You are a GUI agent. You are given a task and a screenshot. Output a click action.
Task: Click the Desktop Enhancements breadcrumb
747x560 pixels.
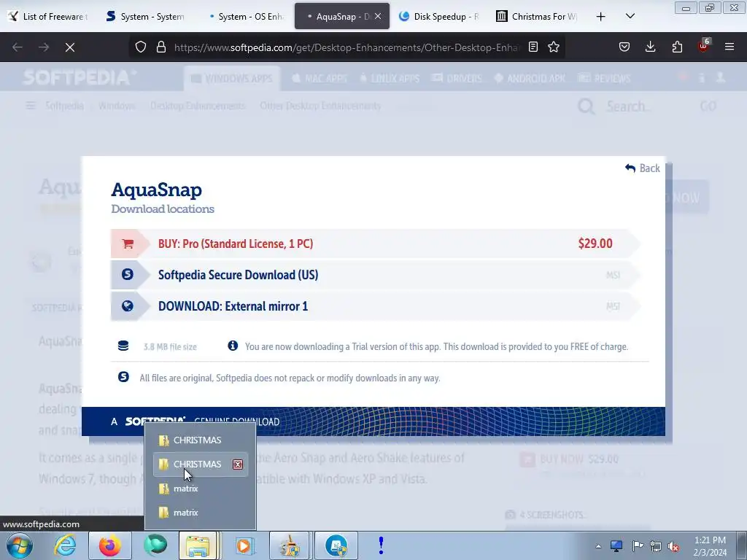point(198,106)
